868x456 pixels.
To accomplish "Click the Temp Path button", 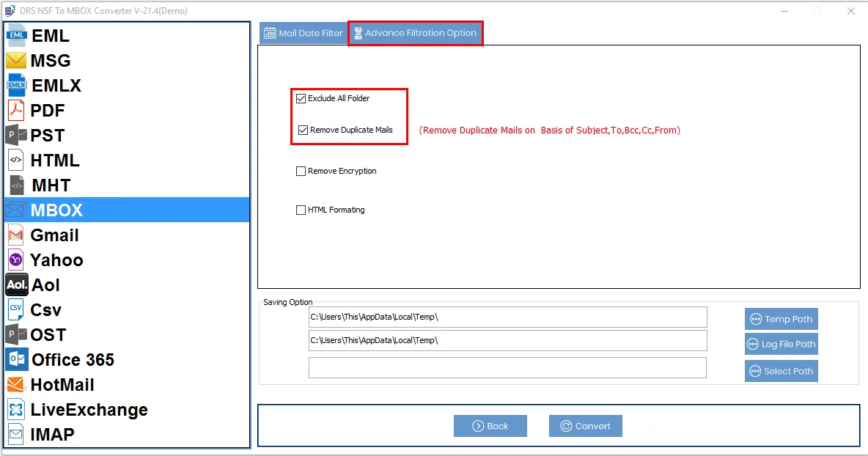I will click(781, 320).
